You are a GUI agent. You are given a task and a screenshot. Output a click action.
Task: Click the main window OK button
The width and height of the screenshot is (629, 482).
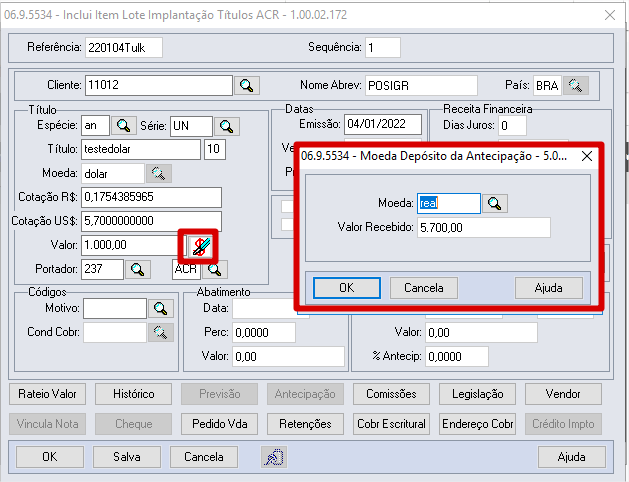pyautogui.click(x=50, y=457)
